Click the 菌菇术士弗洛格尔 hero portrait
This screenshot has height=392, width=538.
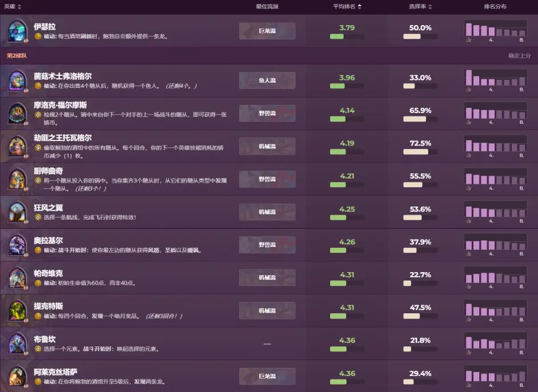(18, 80)
